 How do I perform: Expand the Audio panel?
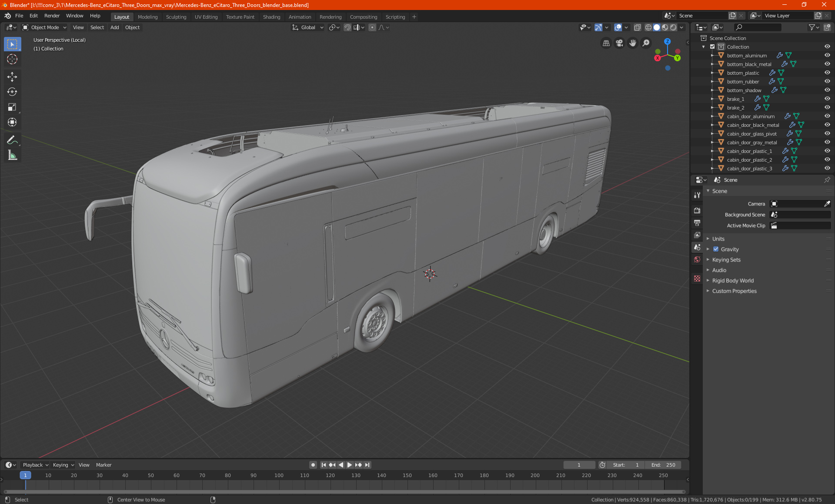(719, 270)
